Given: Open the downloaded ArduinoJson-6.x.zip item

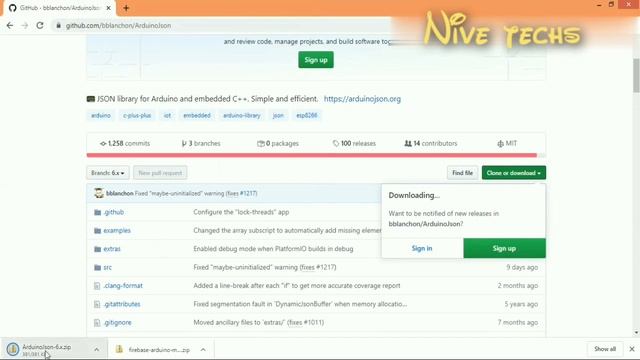Looking at the screenshot, I should pos(47,349).
